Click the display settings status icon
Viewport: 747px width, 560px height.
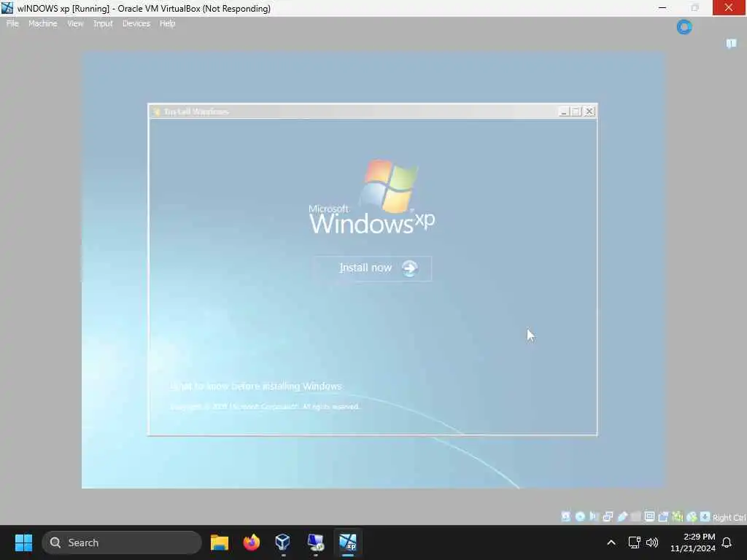(x=649, y=517)
